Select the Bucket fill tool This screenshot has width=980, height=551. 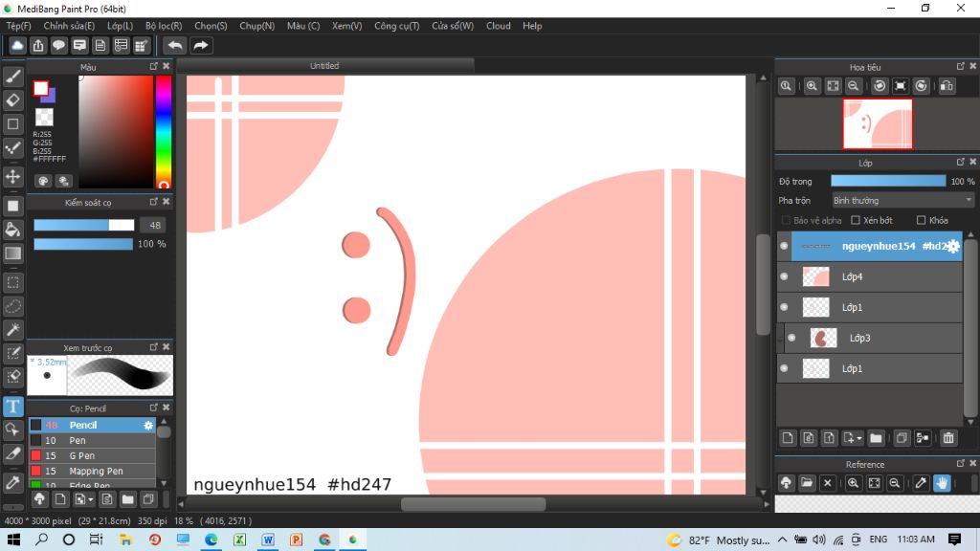coord(13,230)
